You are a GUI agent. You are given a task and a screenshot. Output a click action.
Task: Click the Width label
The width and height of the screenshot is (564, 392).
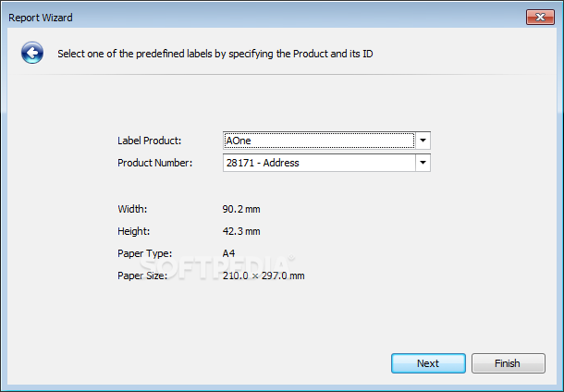[x=132, y=209]
